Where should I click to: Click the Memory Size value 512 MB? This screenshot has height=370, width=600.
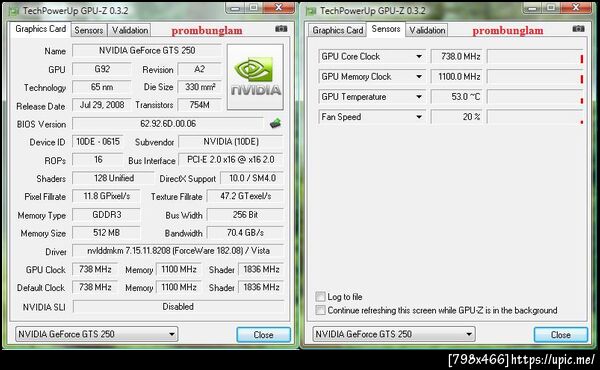[x=106, y=233]
